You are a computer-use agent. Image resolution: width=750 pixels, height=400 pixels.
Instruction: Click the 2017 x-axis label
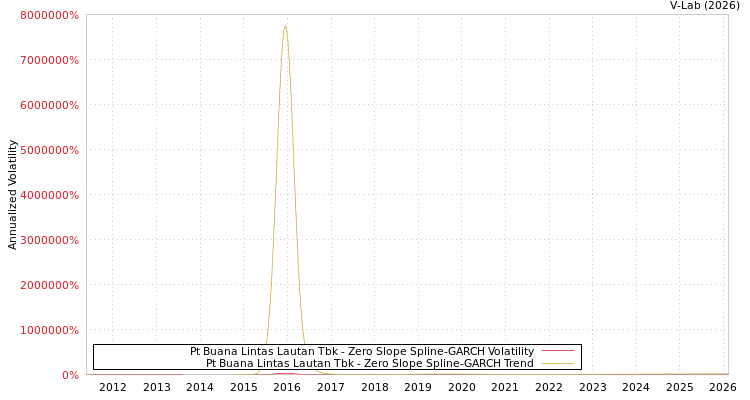point(331,387)
